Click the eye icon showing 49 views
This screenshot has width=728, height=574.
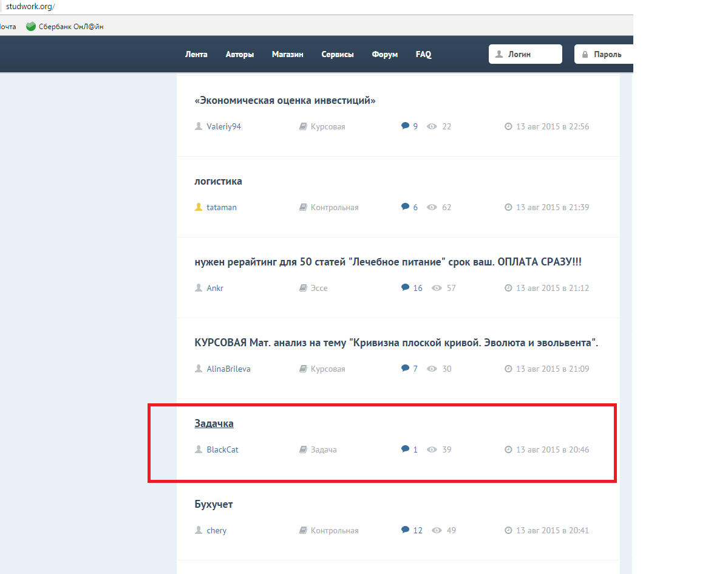pyautogui.click(x=437, y=530)
